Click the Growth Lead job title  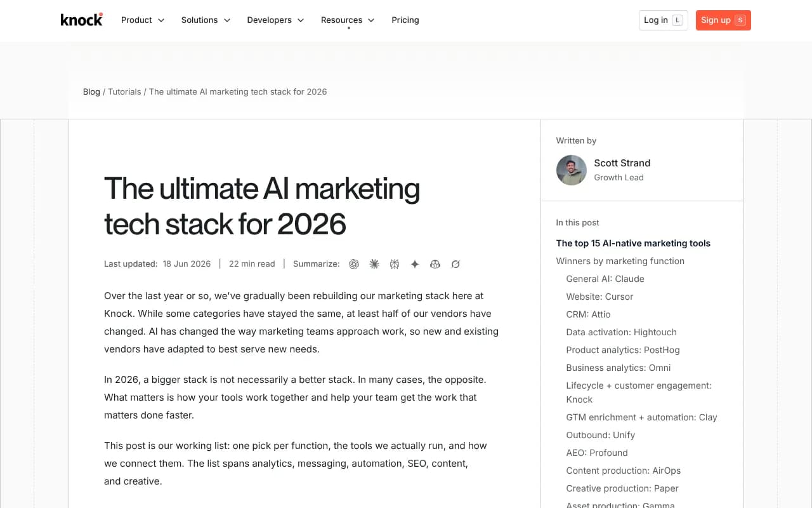tap(619, 178)
